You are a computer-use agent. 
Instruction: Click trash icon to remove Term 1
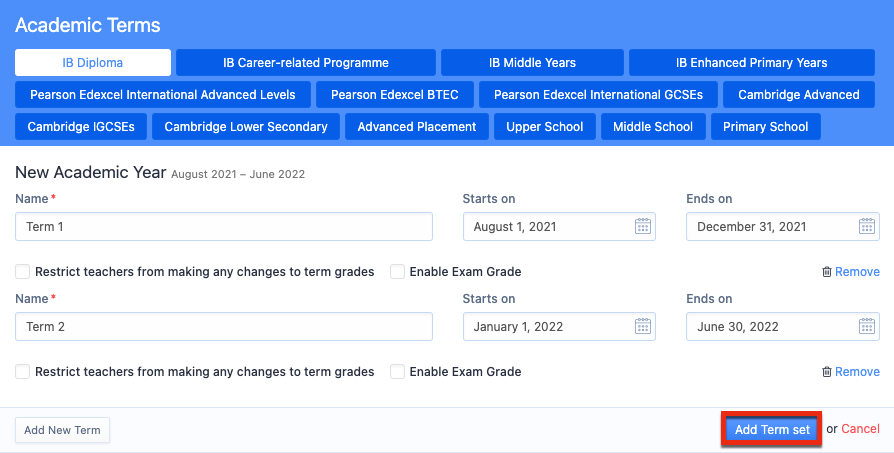pos(826,272)
